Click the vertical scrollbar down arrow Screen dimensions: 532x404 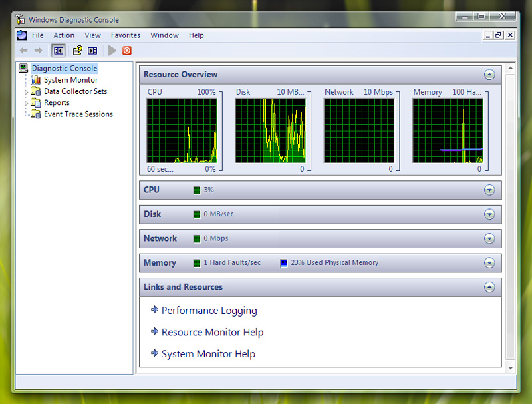click(x=510, y=368)
